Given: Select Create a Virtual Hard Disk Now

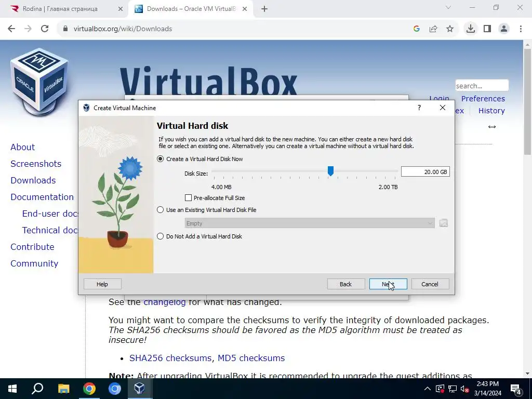Looking at the screenshot, I should click(160, 159).
